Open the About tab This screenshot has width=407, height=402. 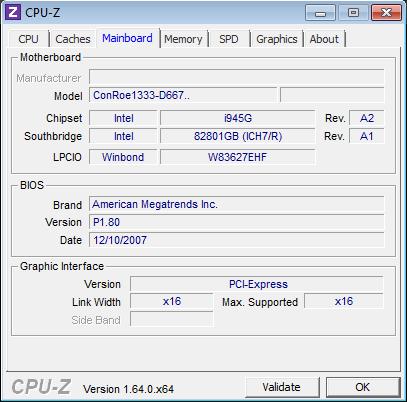[324, 39]
